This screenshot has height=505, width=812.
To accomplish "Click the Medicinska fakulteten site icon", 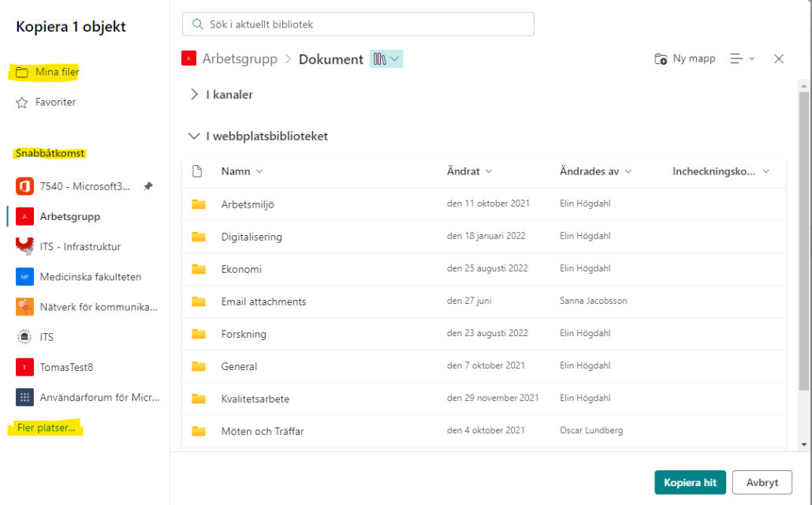I will (24, 276).
